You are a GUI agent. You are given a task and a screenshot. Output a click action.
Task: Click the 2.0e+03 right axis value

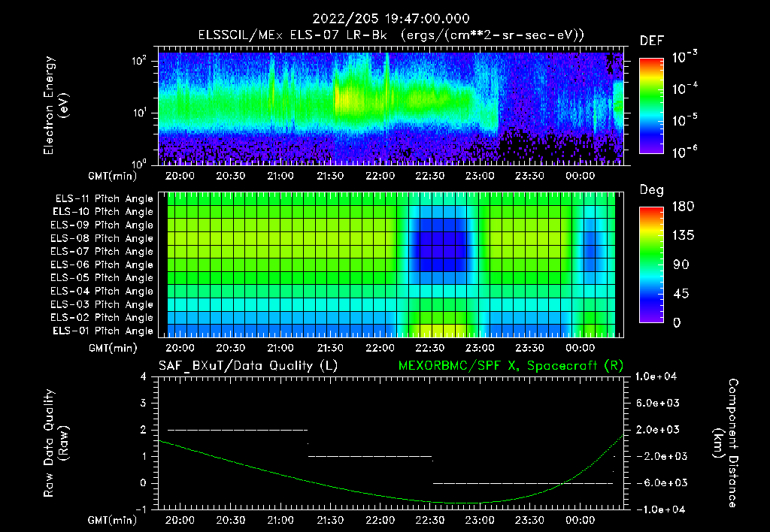coord(657,430)
